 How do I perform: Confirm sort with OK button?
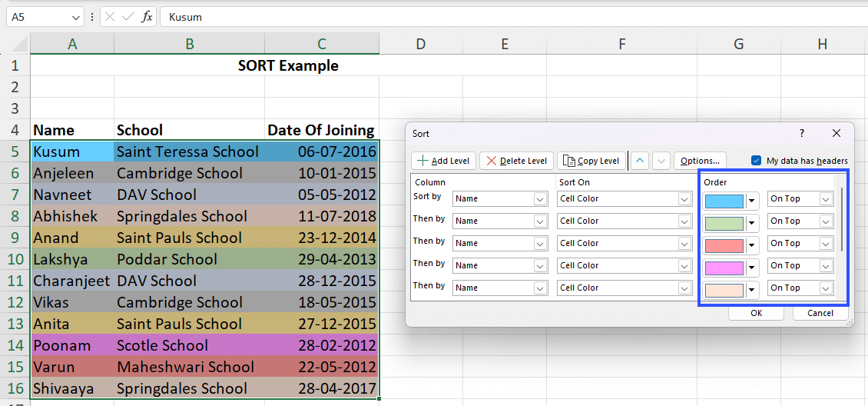coord(756,313)
